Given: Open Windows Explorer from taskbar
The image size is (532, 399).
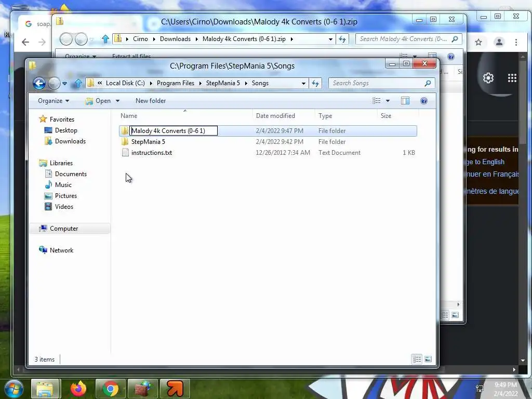Looking at the screenshot, I should (x=46, y=389).
